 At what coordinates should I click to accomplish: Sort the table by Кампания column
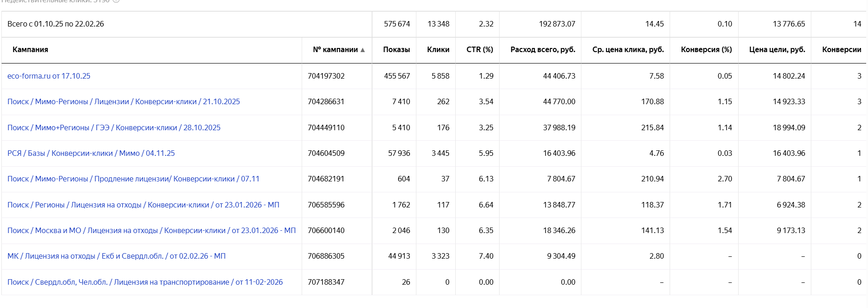pos(30,49)
